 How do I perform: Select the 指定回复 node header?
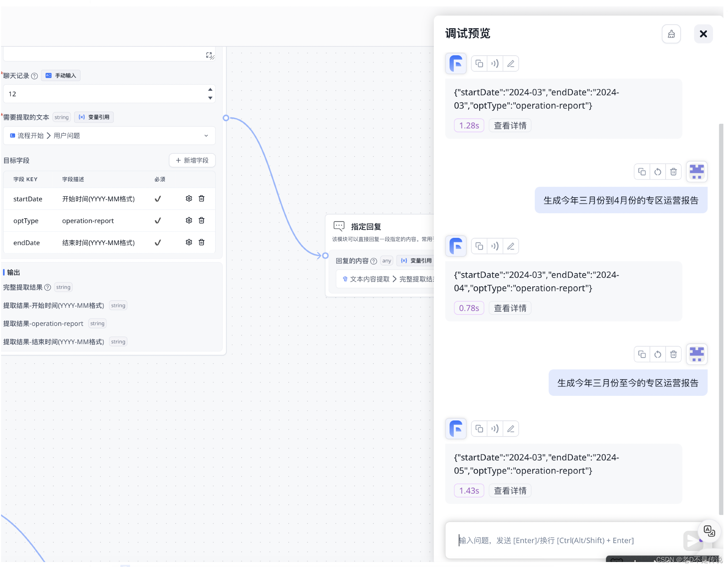[366, 226]
